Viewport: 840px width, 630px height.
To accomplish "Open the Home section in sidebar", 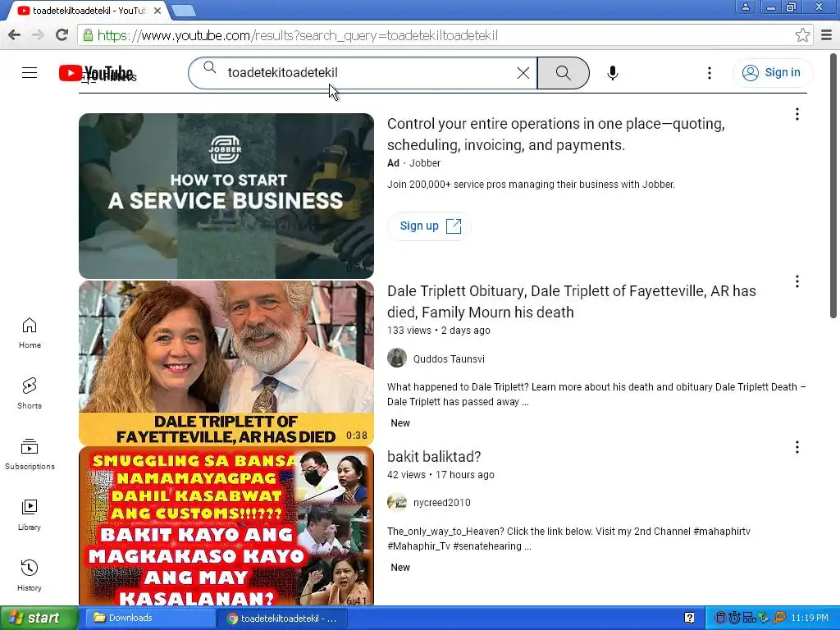I will [30, 333].
